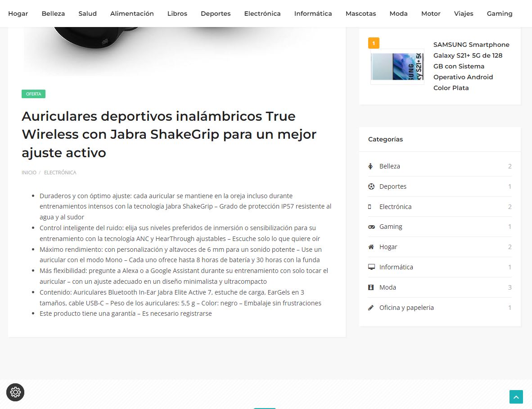
Task: Click the Belleza category person icon
Action: pos(371,166)
